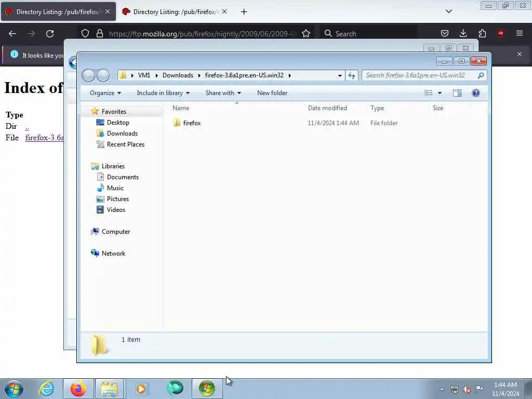Viewport: 532px width, 399px height.
Task: Open Downloads in Favorites
Action: [x=122, y=134]
